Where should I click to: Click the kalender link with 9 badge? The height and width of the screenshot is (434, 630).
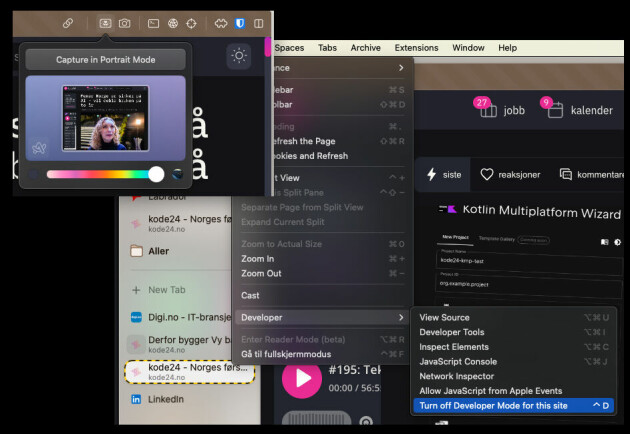577,109
